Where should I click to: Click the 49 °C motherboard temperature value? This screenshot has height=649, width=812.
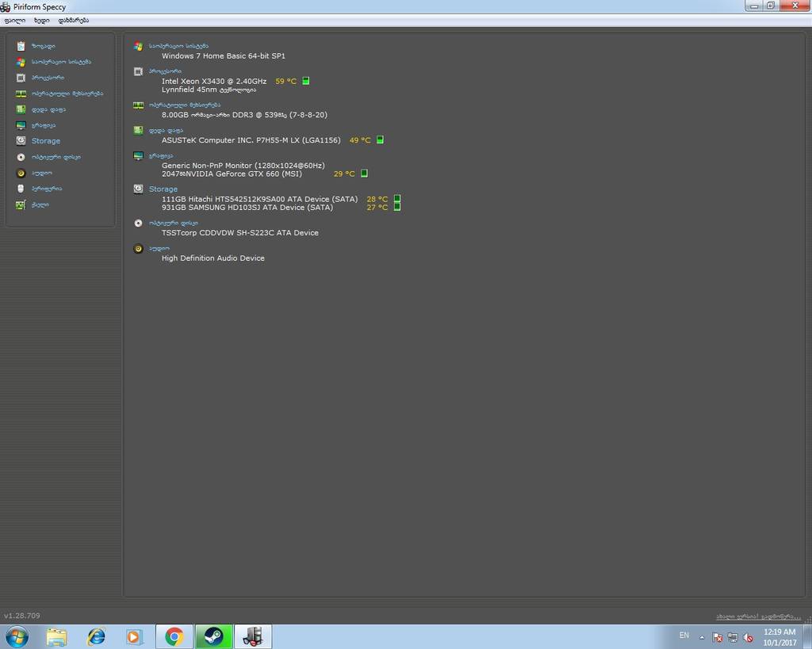click(x=360, y=140)
